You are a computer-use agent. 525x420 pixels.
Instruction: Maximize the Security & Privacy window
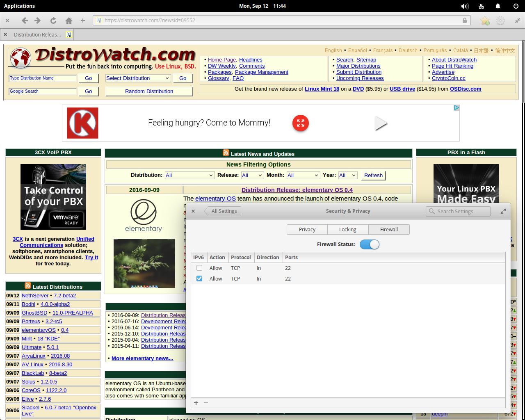pyautogui.click(x=503, y=211)
